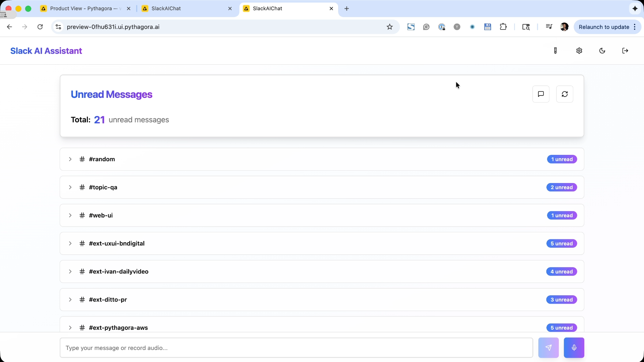Open the chat bubble icon on Unread Messages card
This screenshot has width=644, height=362.
pos(541,94)
